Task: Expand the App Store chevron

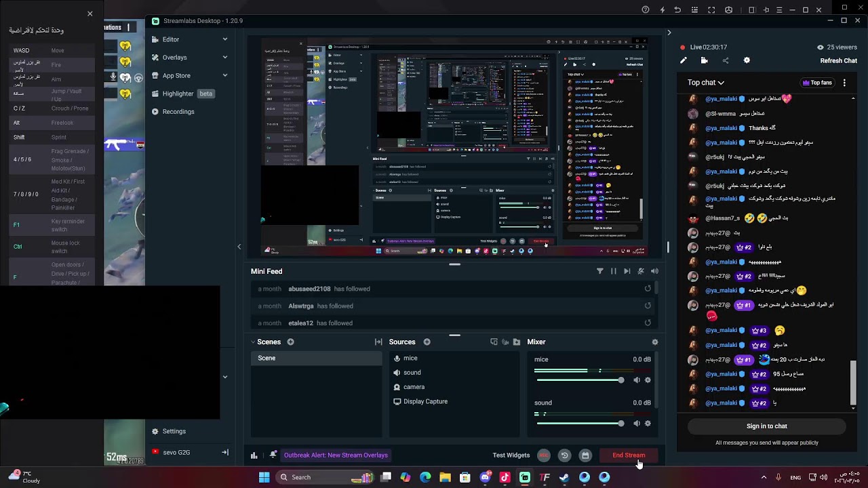Action: click(225, 76)
